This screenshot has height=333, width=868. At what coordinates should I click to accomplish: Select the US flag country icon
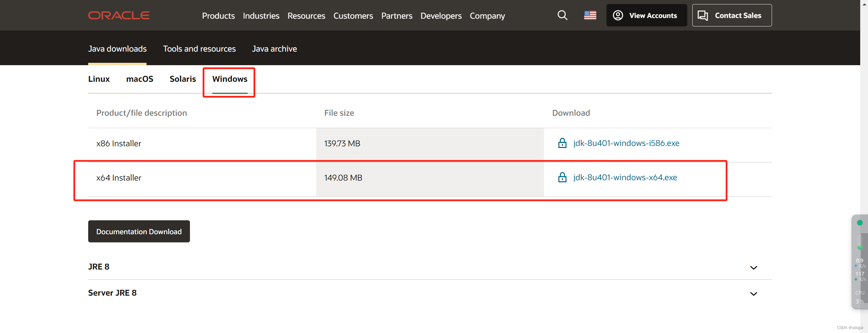[x=590, y=15]
